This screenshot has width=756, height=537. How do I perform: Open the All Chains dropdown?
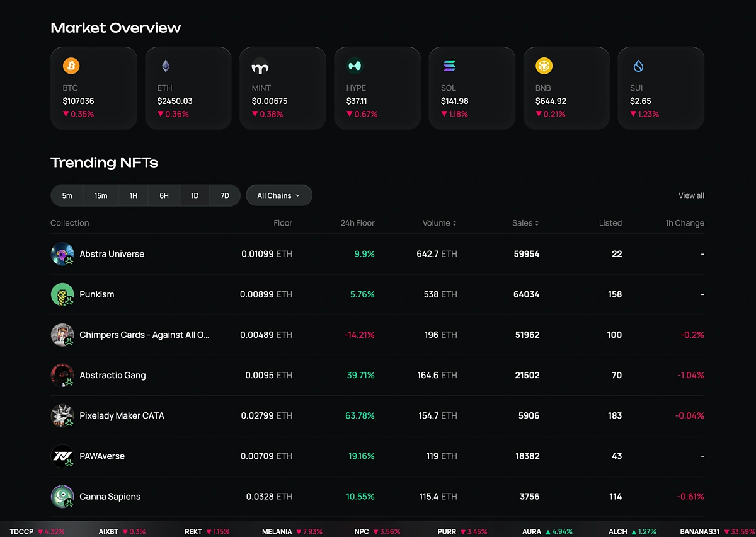pyautogui.click(x=279, y=195)
